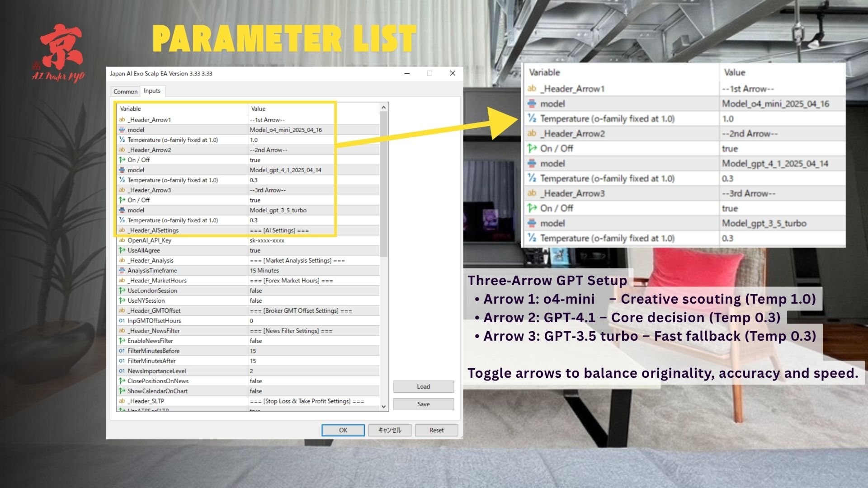Click the OK button
Screen dimensions: 868x488
tap(343, 430)
